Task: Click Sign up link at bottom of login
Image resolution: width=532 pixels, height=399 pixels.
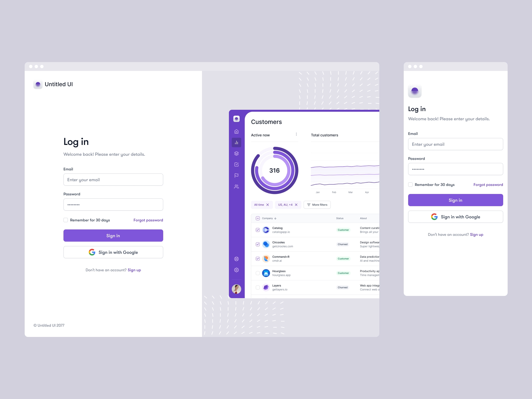Action: click(134, 270)
